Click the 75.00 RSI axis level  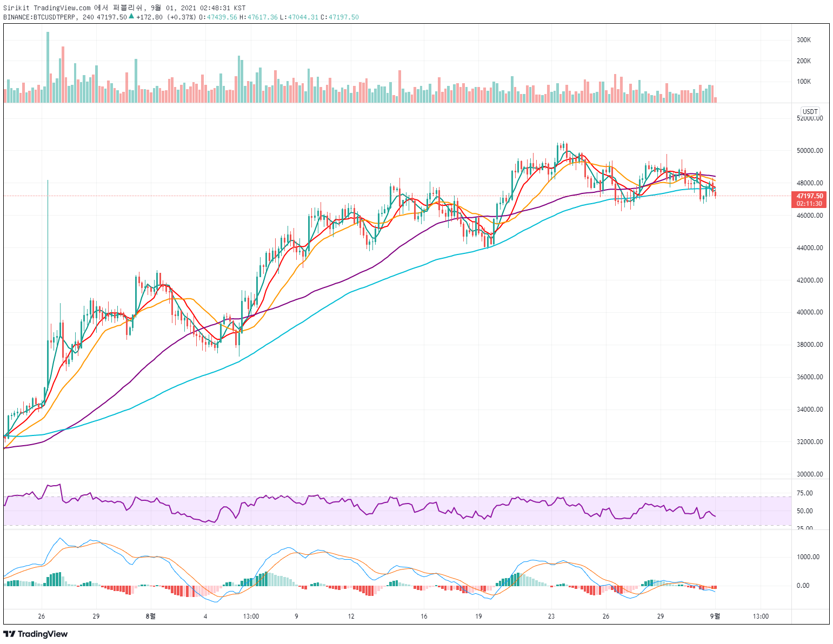click(x=804, y=493)
